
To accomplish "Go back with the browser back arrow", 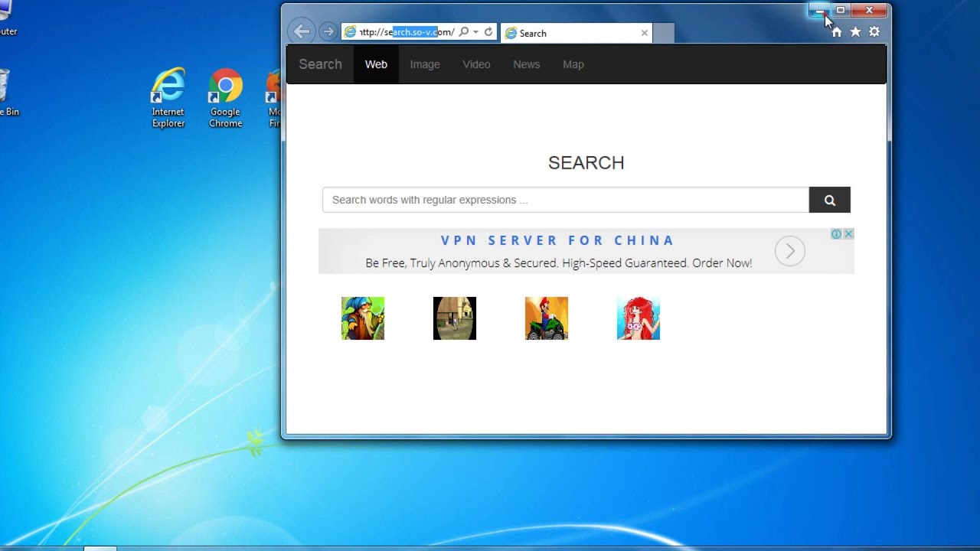I will [302, 31].
